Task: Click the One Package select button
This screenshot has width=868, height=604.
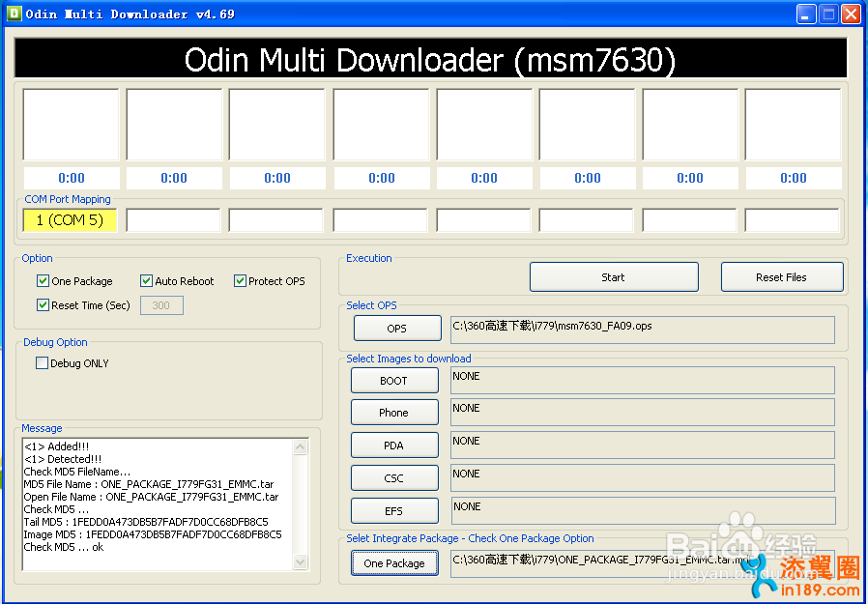Action: tap(394, 563)
